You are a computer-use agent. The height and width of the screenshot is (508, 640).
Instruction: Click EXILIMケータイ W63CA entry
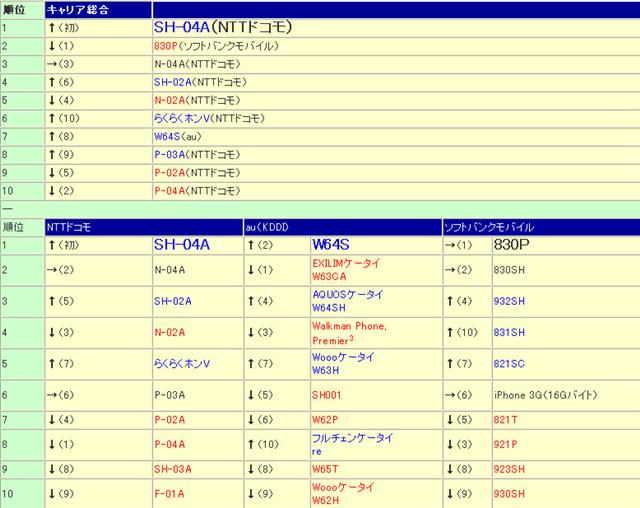coord(346,270)
